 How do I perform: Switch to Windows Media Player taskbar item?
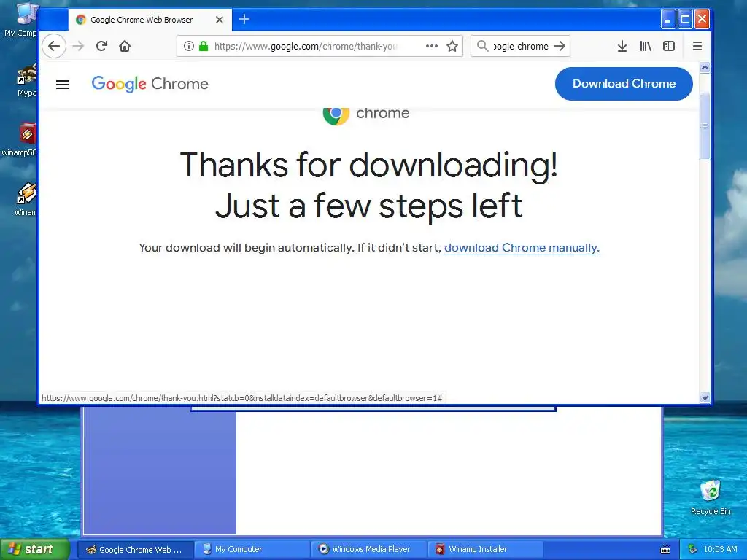369,550
